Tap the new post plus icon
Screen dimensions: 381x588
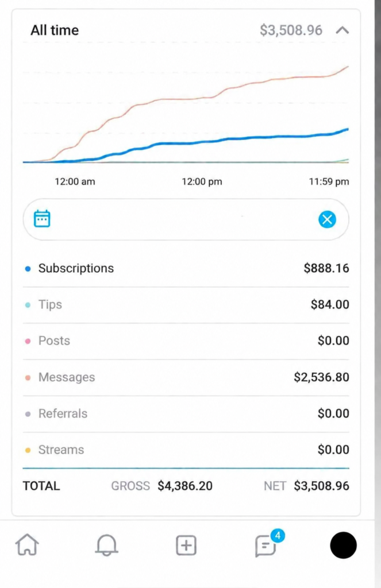[x=186, y=545]
